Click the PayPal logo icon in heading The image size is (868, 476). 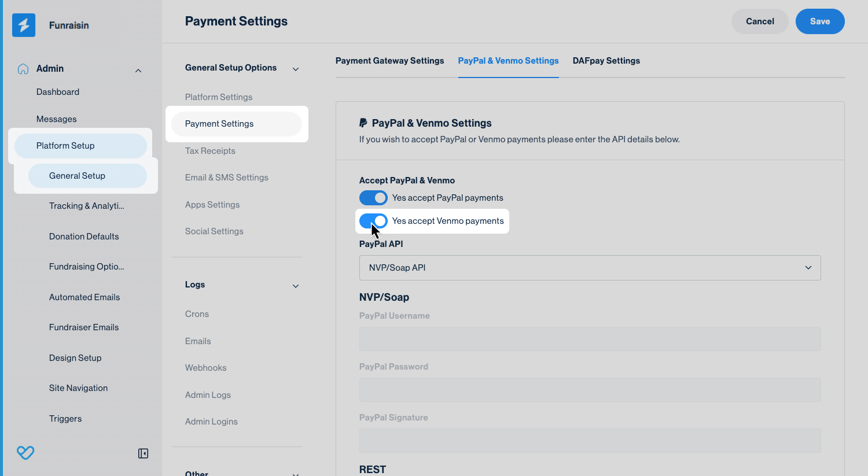(x=363, y=123)
